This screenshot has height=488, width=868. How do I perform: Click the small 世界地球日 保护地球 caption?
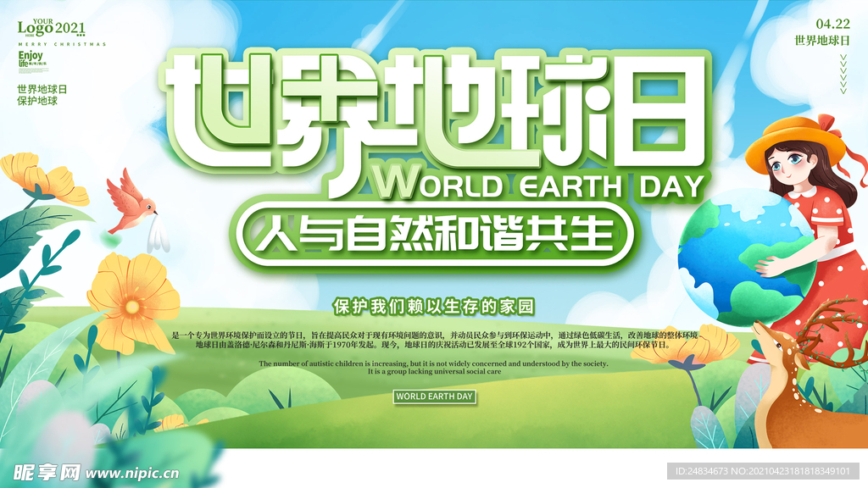[42, 95]
